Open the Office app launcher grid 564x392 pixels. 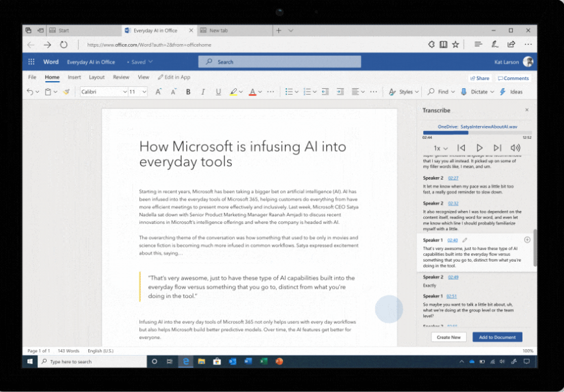31,62
